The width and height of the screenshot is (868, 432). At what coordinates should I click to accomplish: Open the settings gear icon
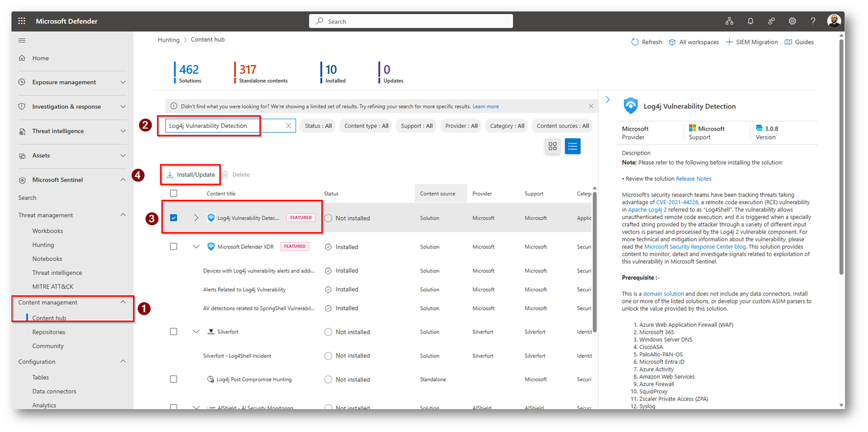[x=792, y=21]
